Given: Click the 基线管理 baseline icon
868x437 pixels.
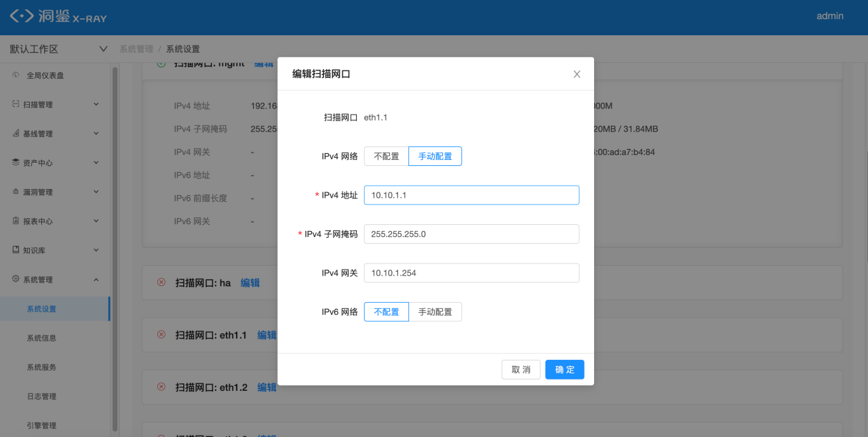Looking at the screenshot, I should tap(16, 133).
